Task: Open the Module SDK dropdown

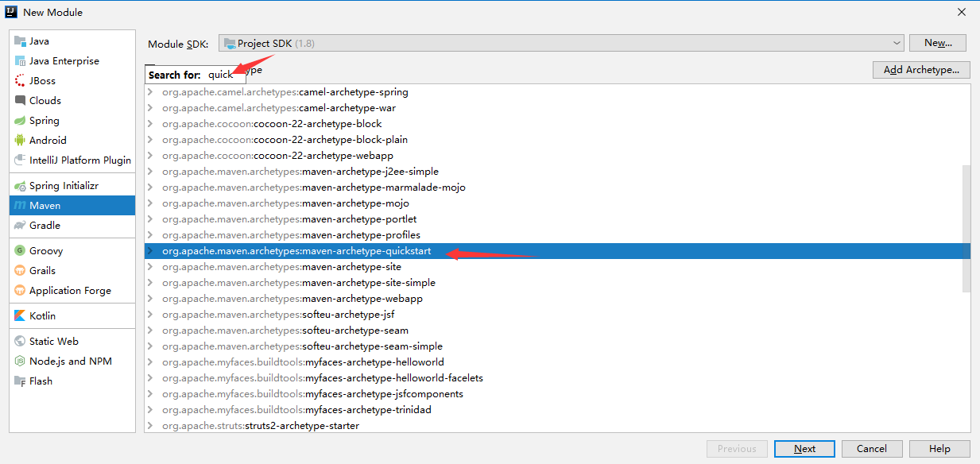Action: click(561, 44)
